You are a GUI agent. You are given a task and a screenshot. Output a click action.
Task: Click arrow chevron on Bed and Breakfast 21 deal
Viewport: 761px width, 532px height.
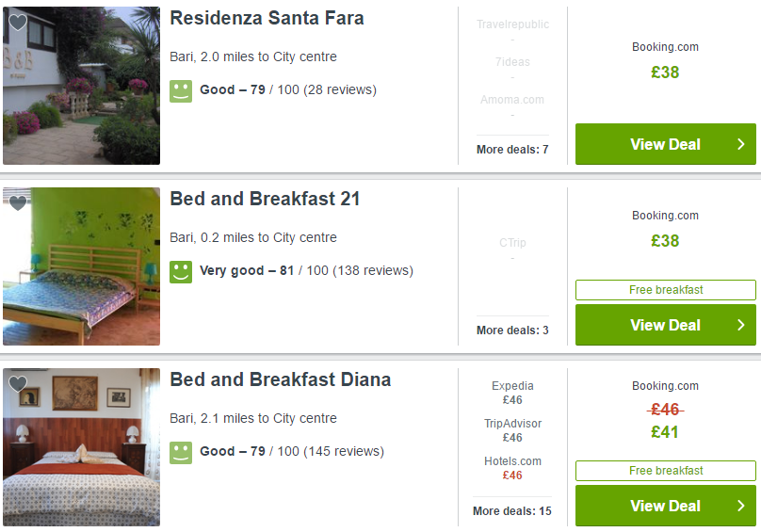(x=740, y=325)
